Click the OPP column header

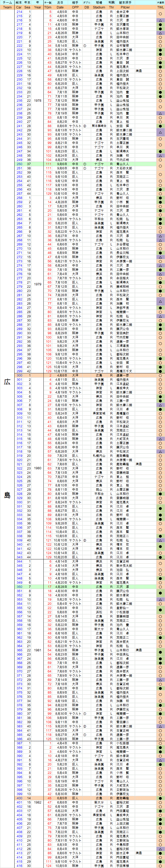pos(75,7)
